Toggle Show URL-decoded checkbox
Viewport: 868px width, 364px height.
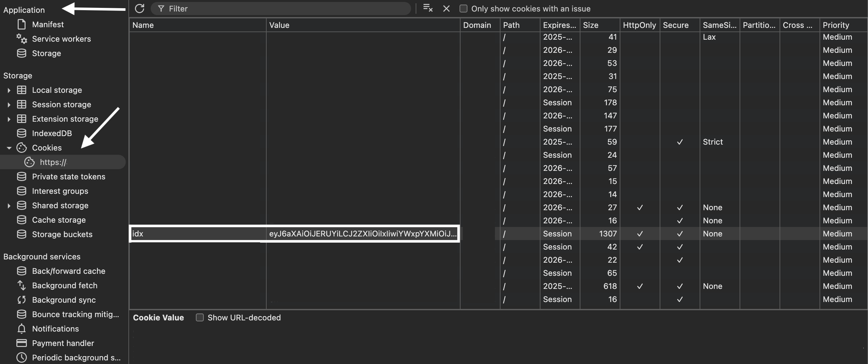click(200, 317)
